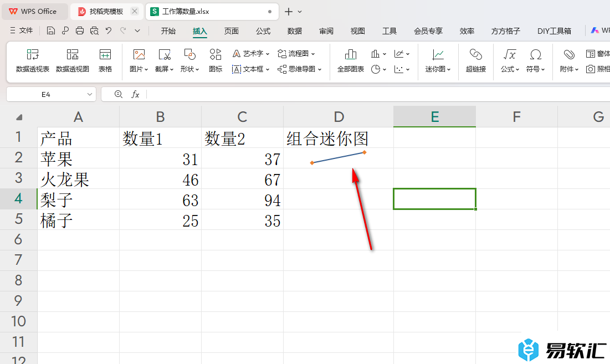Image resolution: width=610 pixels, height=364 pixels.
Task: Open the Shapes (形状) gallery
Action: (x=190, y=61)
